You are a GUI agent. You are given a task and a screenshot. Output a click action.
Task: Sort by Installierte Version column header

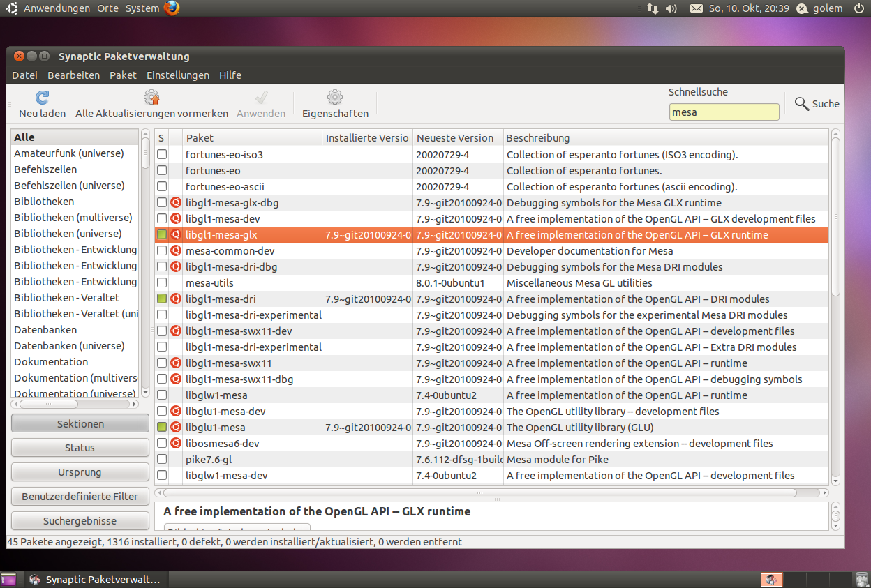[x=367, y=137]
